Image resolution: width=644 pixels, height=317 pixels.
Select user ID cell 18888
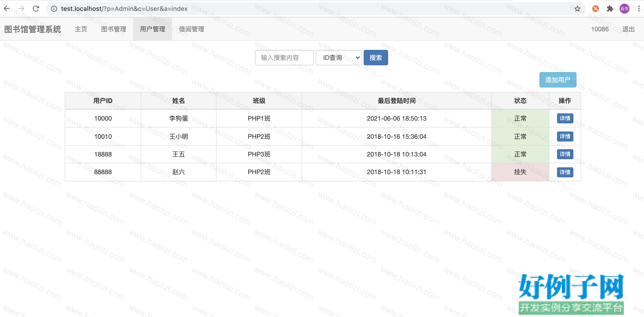(x=103, y=154)
